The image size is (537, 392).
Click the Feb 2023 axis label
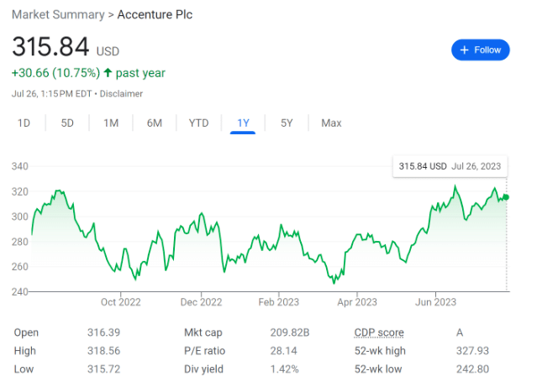coord(279,302)
